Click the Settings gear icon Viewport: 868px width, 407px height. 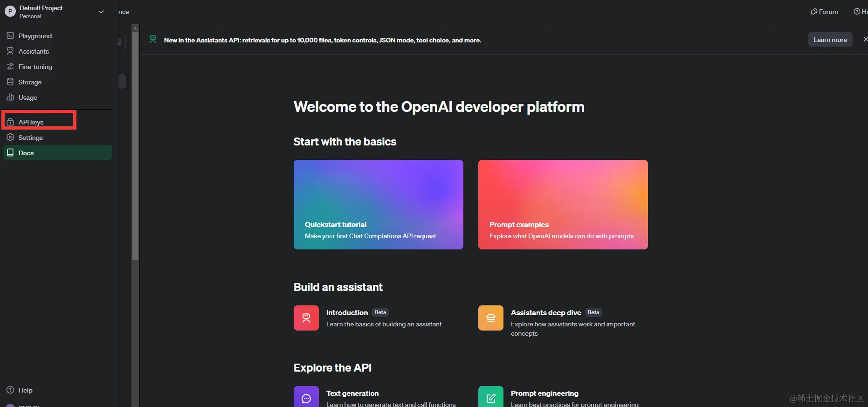tap(10, 137)
